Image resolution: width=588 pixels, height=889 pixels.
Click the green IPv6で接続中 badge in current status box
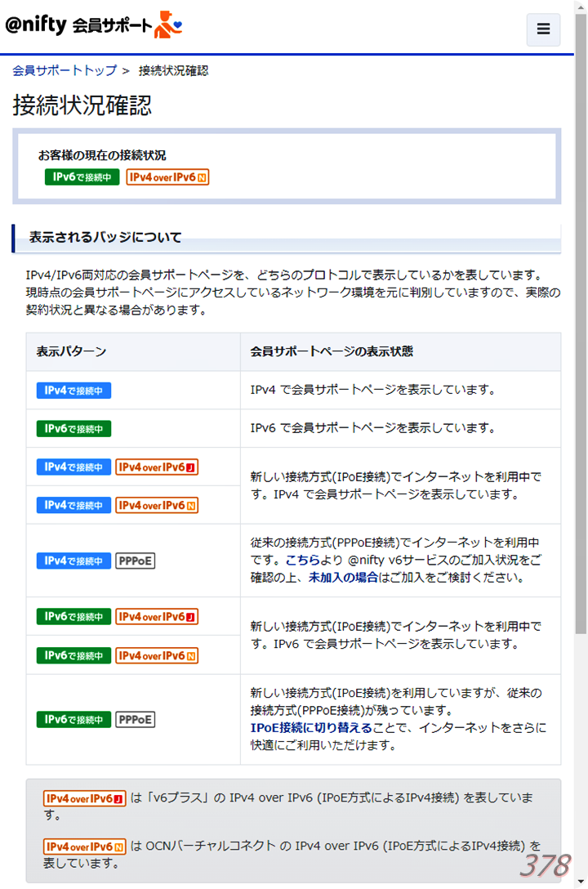(82, 176)
